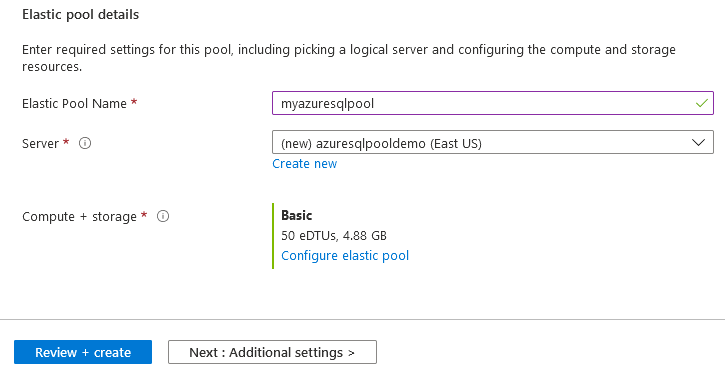Click the Review + create button
This screenshot has height=375, width=725.
click(83, 352)
